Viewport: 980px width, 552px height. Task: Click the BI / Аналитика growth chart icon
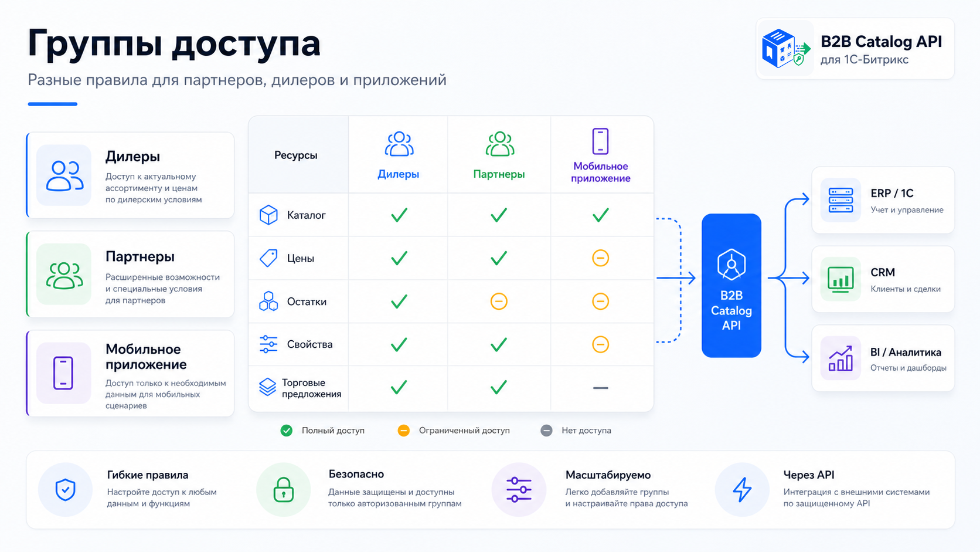point(841,358)
